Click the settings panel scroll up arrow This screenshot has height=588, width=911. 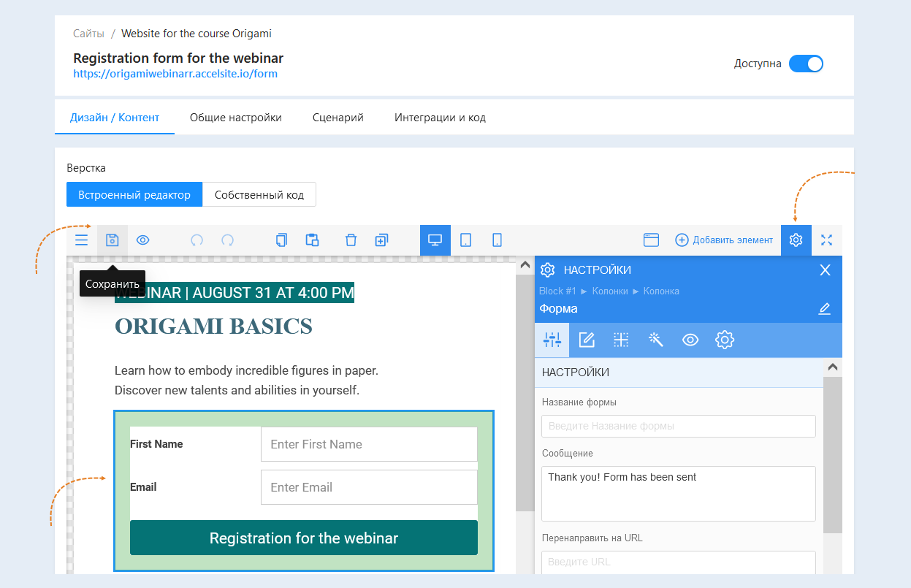(x=833, y=367)
